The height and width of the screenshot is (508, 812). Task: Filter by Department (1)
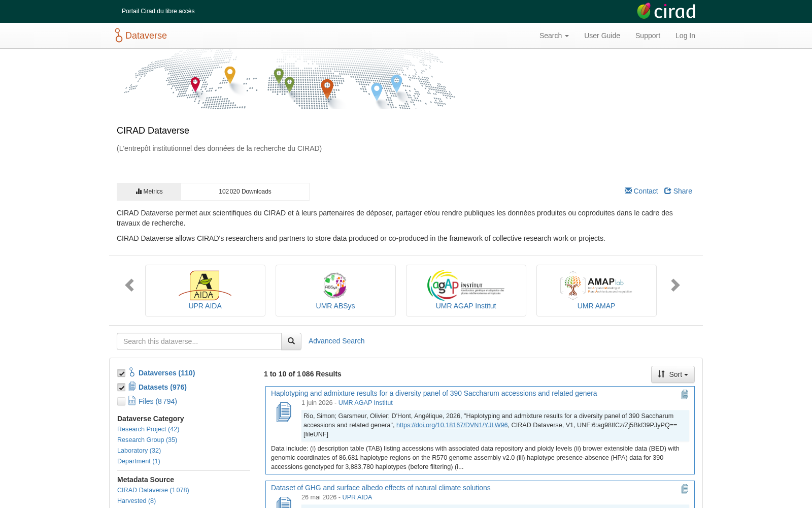click(139, 461)
